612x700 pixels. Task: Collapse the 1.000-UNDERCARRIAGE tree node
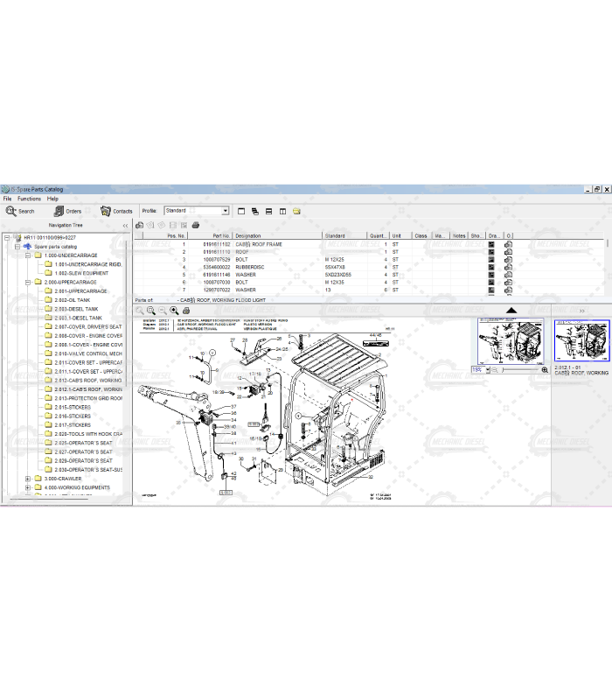[x=28, y=255]
